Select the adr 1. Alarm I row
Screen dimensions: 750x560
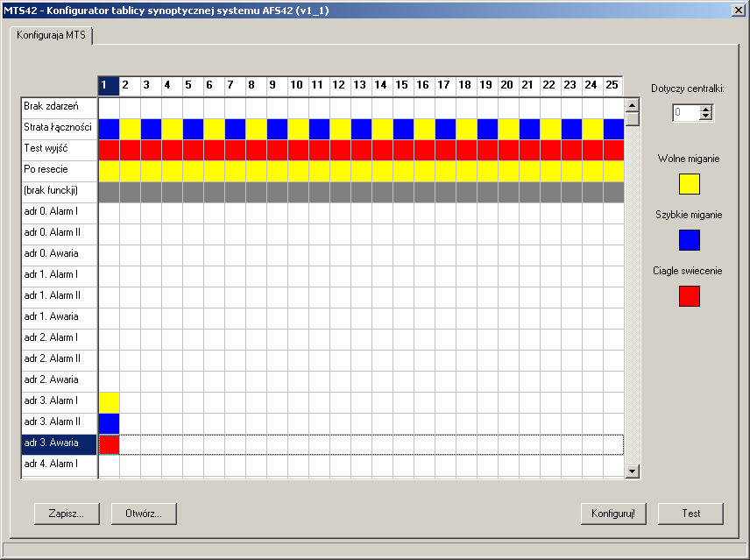tap(60, 276)
